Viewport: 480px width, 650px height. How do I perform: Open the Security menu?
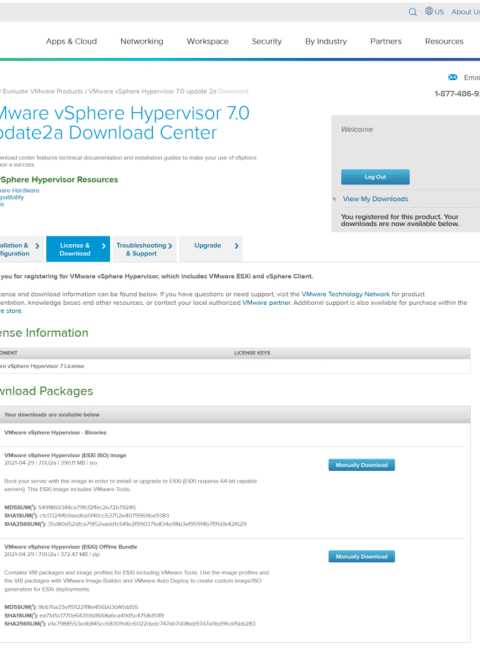pyautogui.click(x=267, y=41)
